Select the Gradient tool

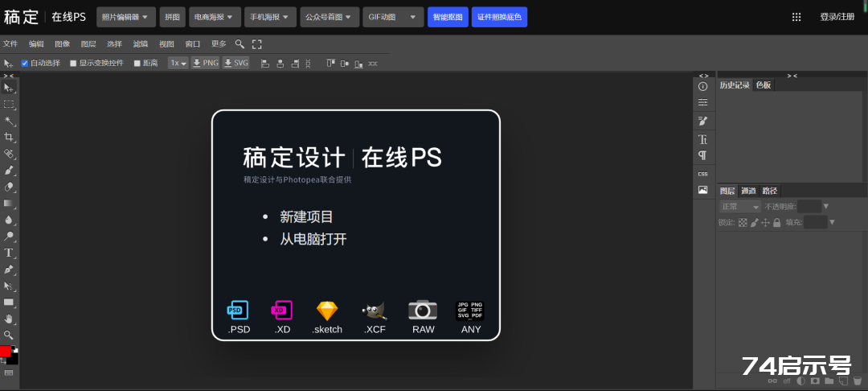9,204
